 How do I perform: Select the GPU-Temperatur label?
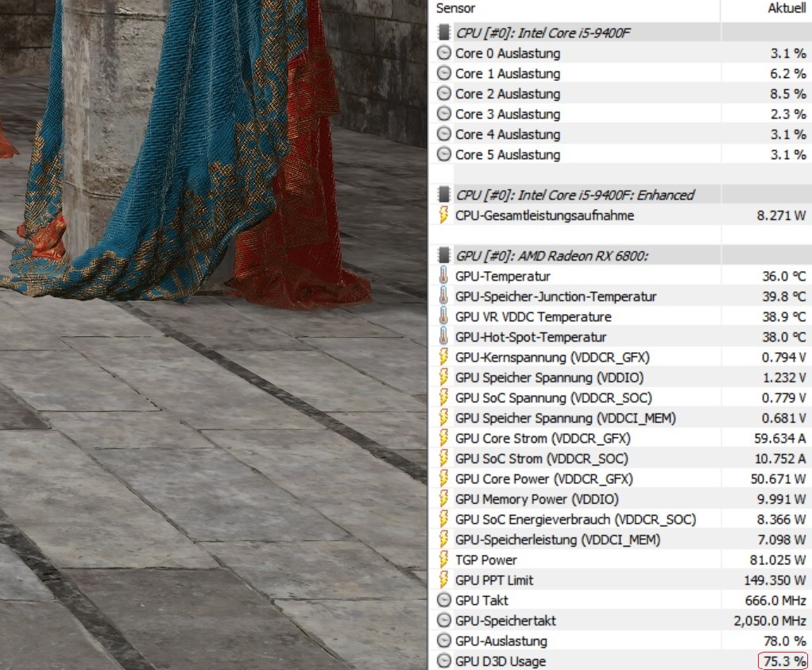(x=502, y=277)
